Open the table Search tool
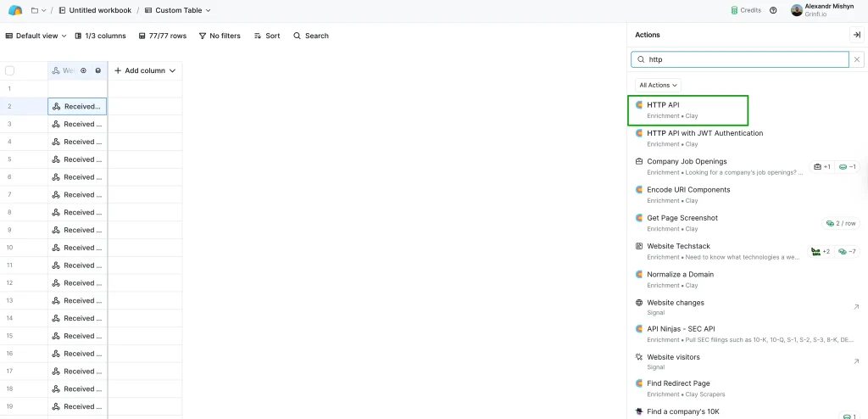The width and height of the screenshot is (868, 419). coord(311,36)
